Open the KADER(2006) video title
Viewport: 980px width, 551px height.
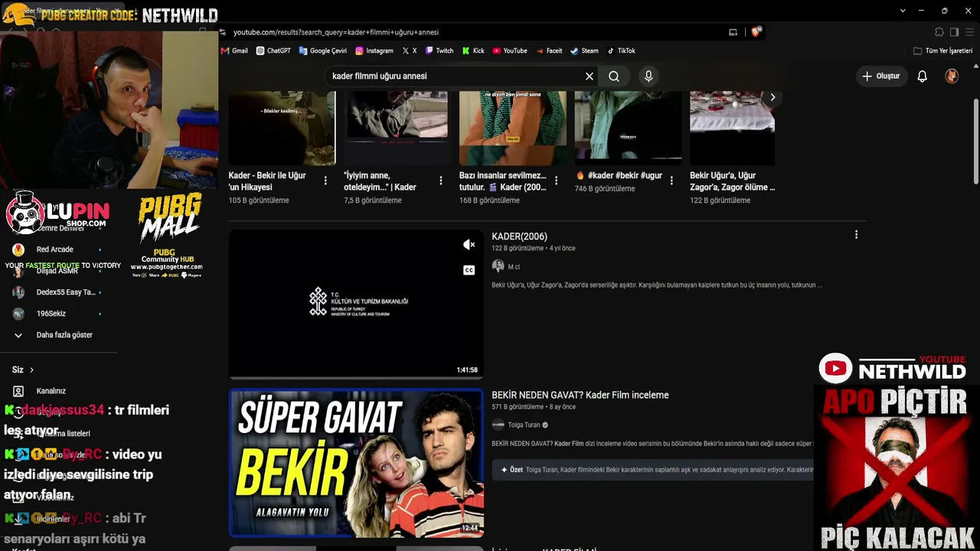point(519,236)
